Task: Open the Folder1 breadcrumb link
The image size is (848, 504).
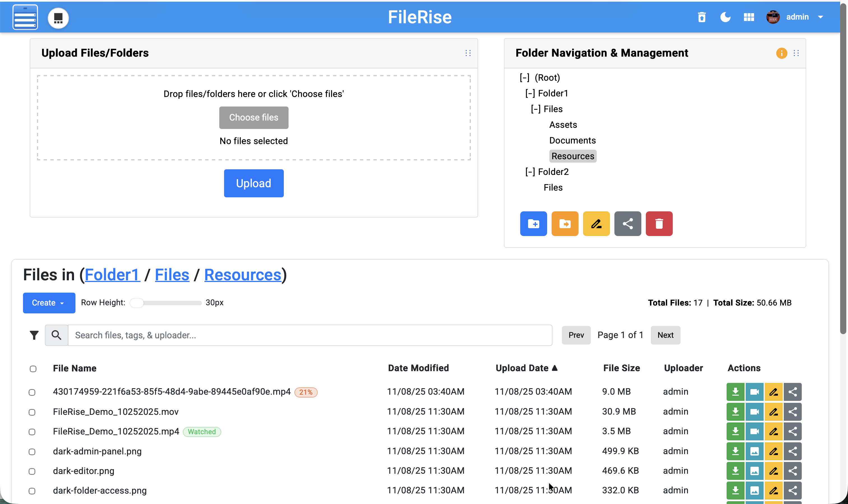Action: pyautogui.click(x=112, y=275)
